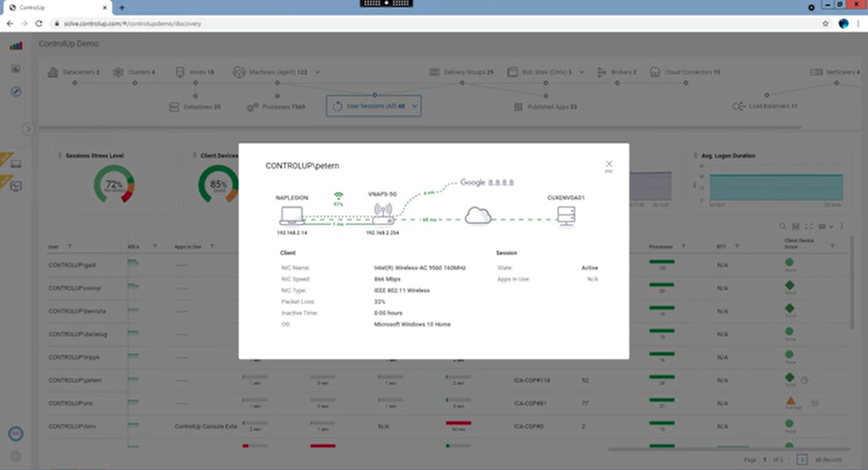Image resolution: width=868 pixels, height=470 pixels.
Task: Select the Cloud Connectors 15 node
Action: [684, 72]
